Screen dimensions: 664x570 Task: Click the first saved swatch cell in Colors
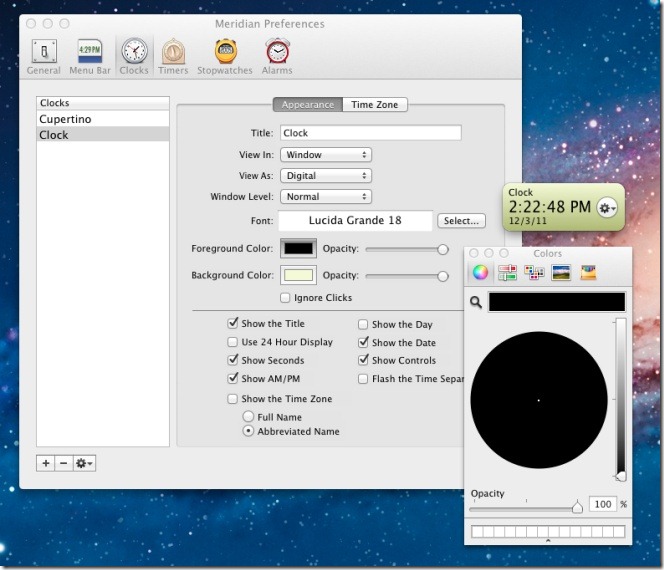coord(477,531)
